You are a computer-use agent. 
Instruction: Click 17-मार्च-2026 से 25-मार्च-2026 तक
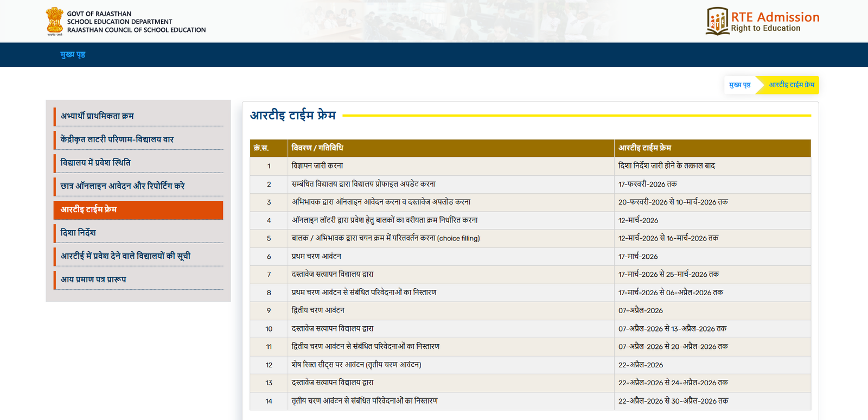pos(669,275)
